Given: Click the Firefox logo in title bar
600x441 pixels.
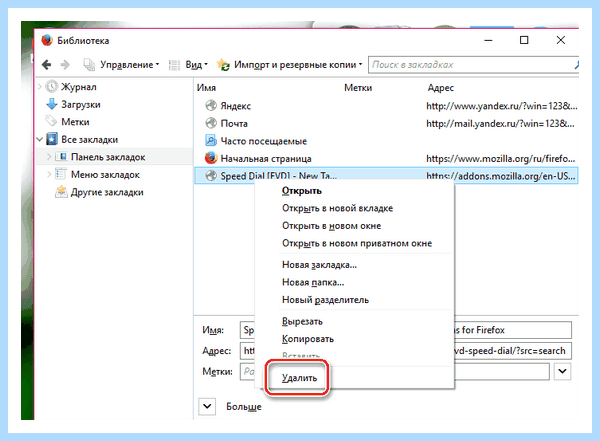Looking at the screenshot, I should pyautogui.click(x=47, y=40).
